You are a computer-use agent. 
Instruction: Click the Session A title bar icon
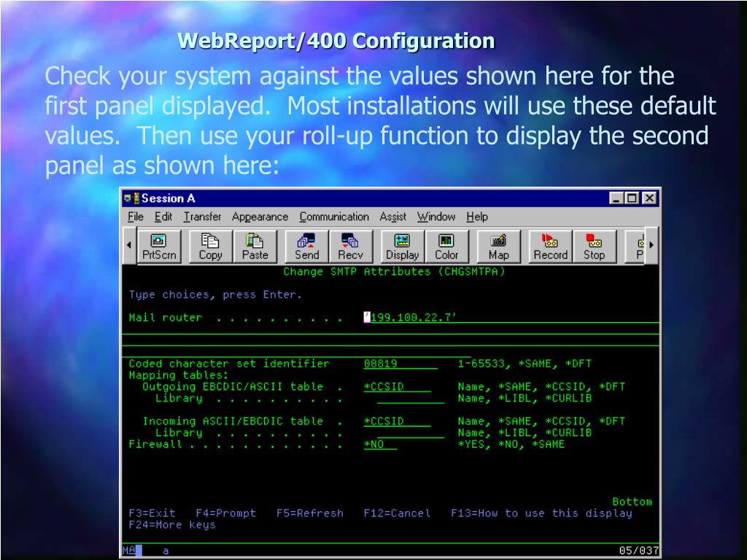point(131,198)
